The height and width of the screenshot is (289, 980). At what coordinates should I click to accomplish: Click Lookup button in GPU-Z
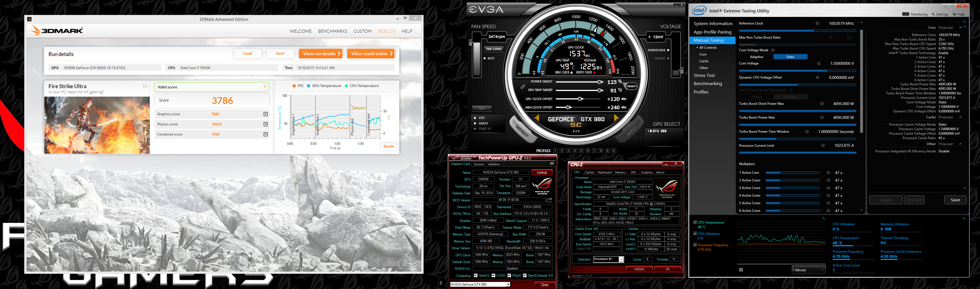coord(542,172)
